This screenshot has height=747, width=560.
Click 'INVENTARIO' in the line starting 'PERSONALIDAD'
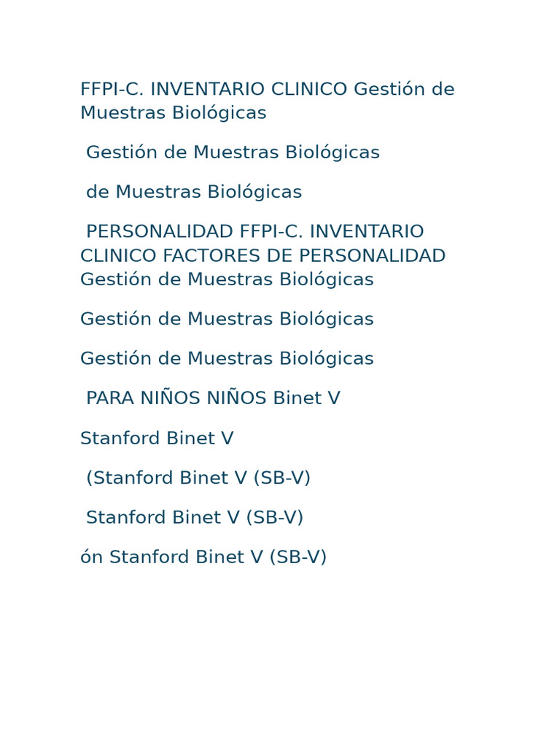point(367,231)
